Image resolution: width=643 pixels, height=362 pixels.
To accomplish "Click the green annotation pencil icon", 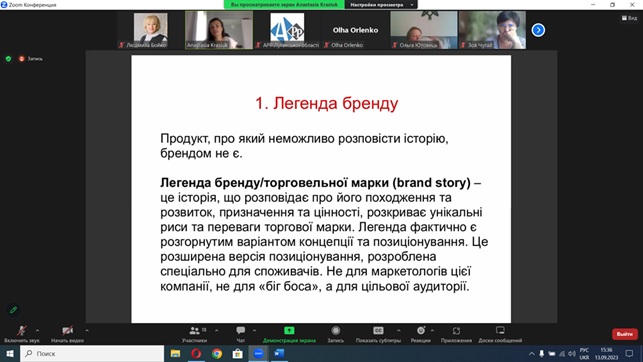I will (x=13, y=310).
